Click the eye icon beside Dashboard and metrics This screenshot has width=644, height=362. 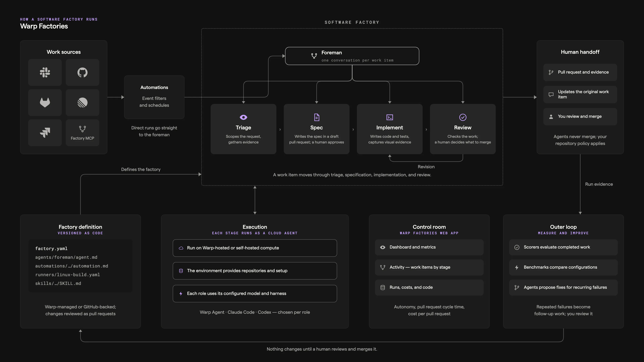click(383, 247)
